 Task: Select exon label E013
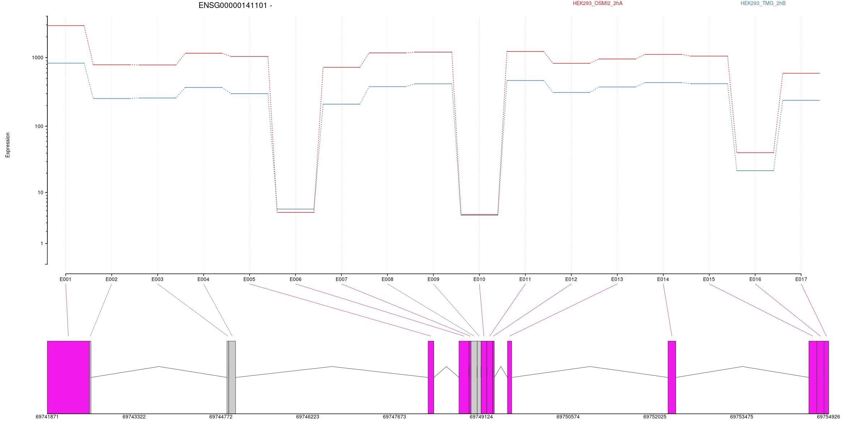tap(617, 279)
